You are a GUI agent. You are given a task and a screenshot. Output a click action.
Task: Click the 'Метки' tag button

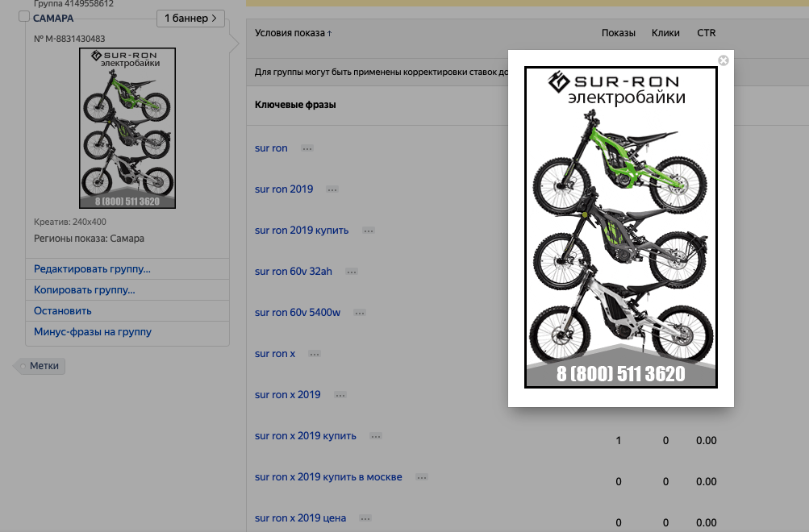coord(40,366)
